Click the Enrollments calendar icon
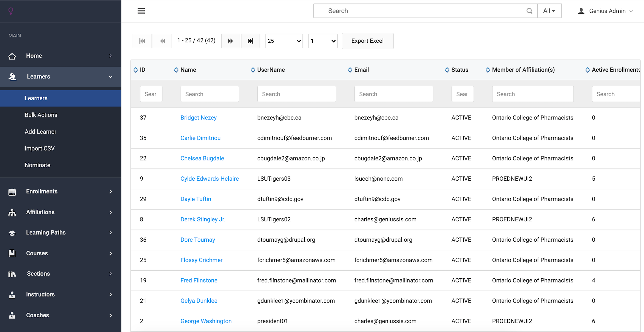The image size is (644, 332). tap(12, 192)
